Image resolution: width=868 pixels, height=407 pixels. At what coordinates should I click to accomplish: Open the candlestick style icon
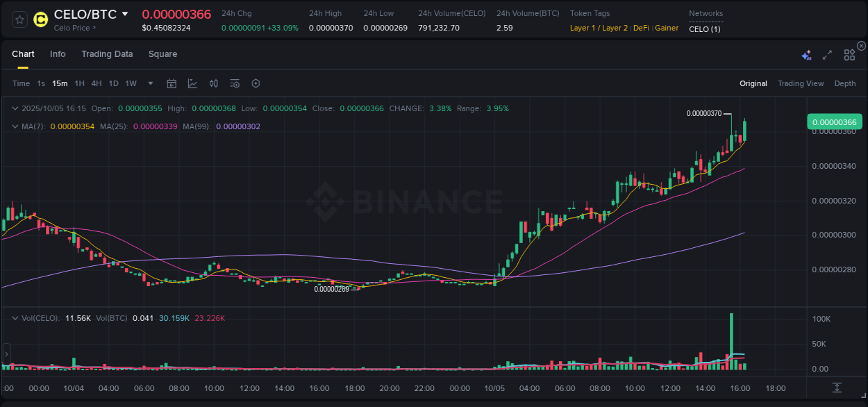point(213,83)
